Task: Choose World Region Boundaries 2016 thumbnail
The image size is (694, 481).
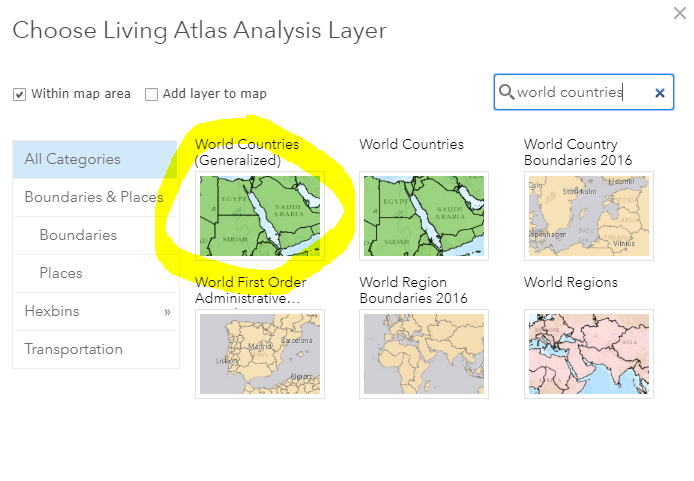Action: [x=424, y=354]
